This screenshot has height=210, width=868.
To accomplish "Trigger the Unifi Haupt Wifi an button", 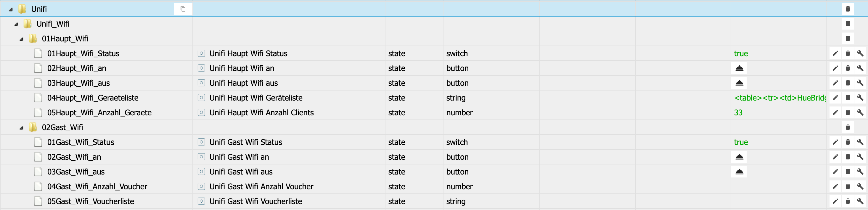I will click(739, 68).
